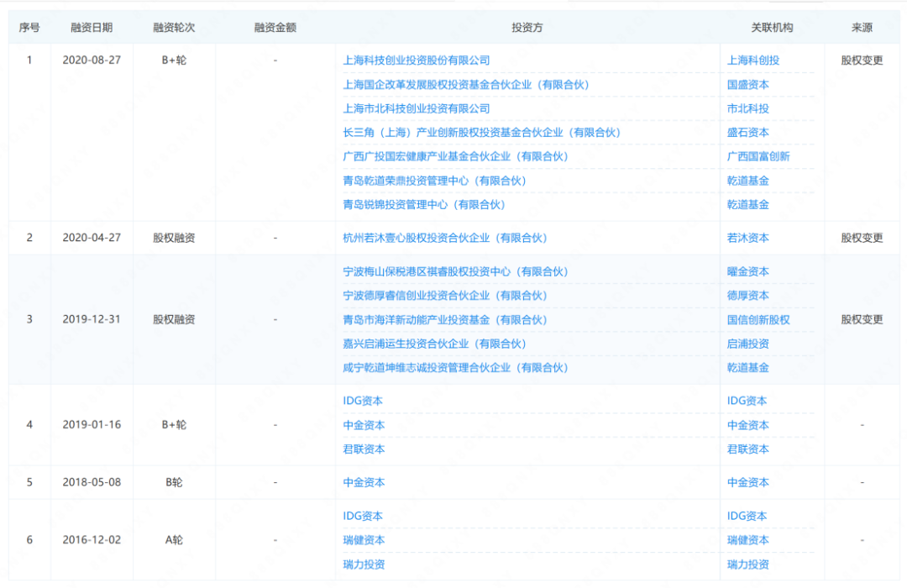Click the 序号 column header
The image size is (907, 588).
click(29, 27)
